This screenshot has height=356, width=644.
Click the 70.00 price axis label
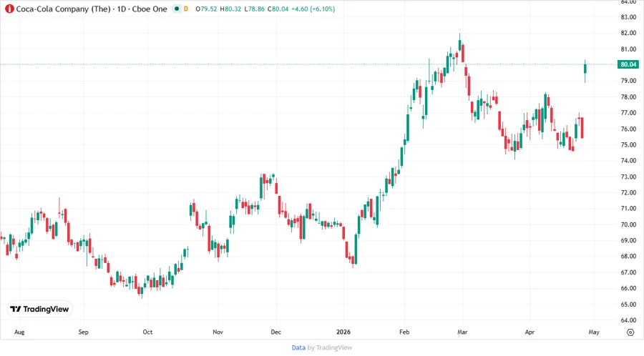coord(628,224)
